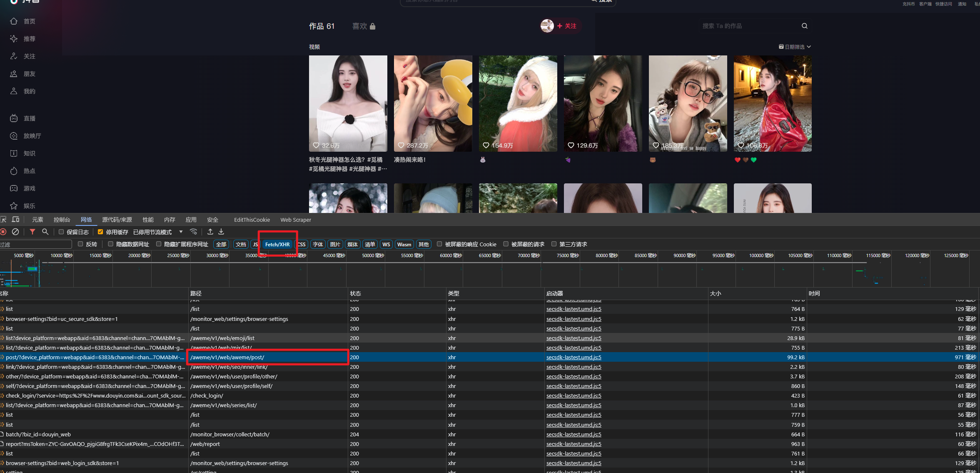Click the + 关注 follow button
Viewport: 980px width, 473px height.
tap(566, 26)
